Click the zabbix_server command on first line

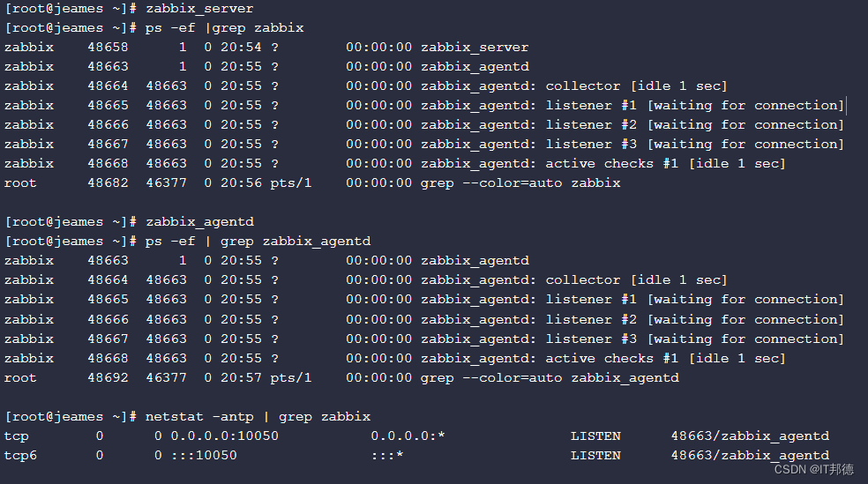click(199, 9)
